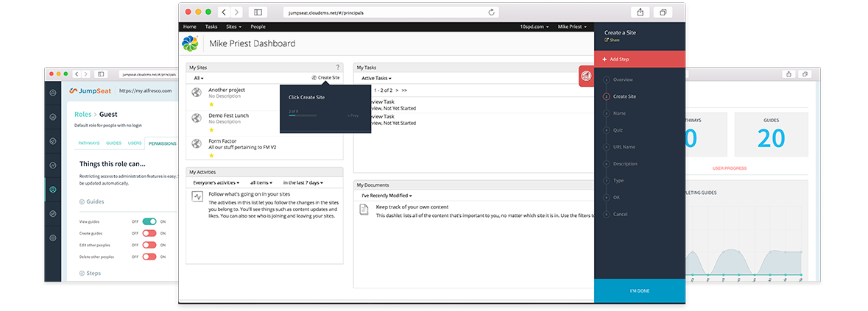The height and width of the screenshot is (311, 868).
Task: Turn on the Delete other peoples switch
Action: [x=149, y=257]
